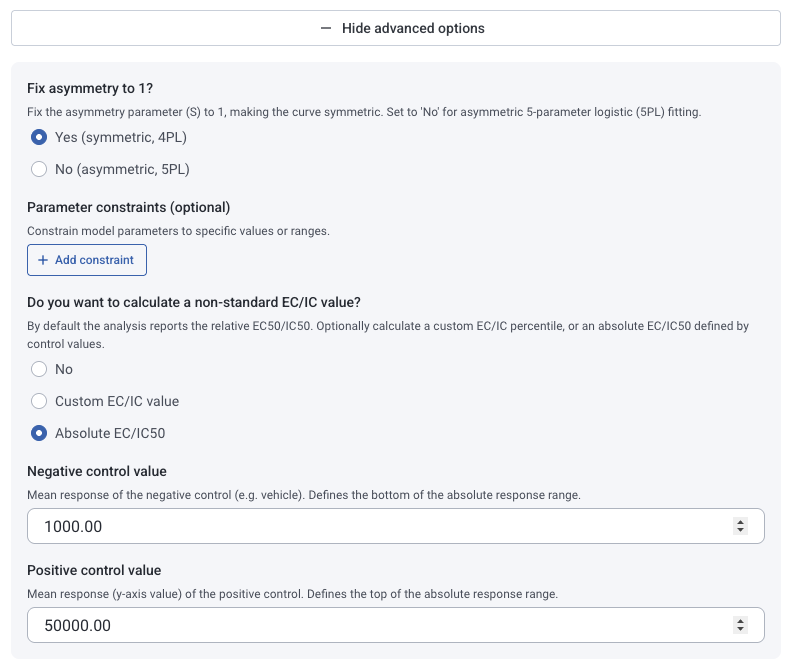Choose No (asymmetric, 5PL) radio option
Image resolution: width=794 pixels, height=666 pixels.
pyautogui.click(x=39, y=169)
